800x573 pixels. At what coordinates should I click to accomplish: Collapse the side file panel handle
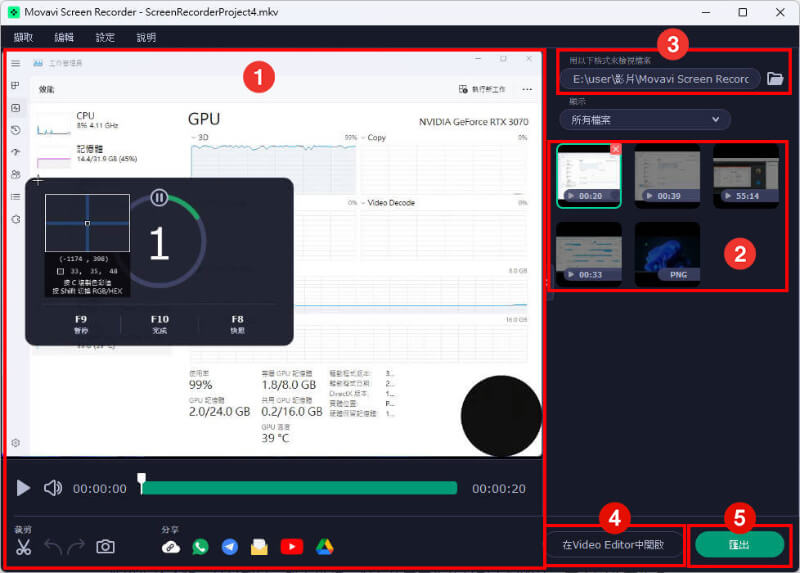[x=548, y=282]
